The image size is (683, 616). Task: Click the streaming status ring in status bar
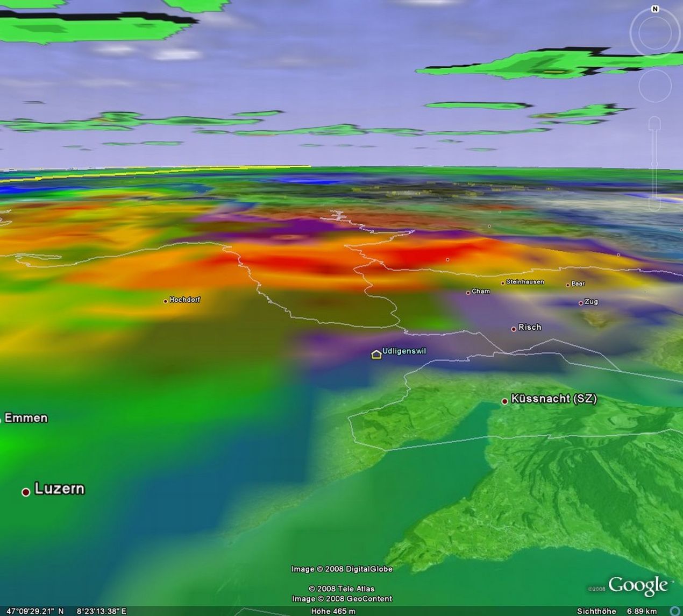tap(675, 611)
